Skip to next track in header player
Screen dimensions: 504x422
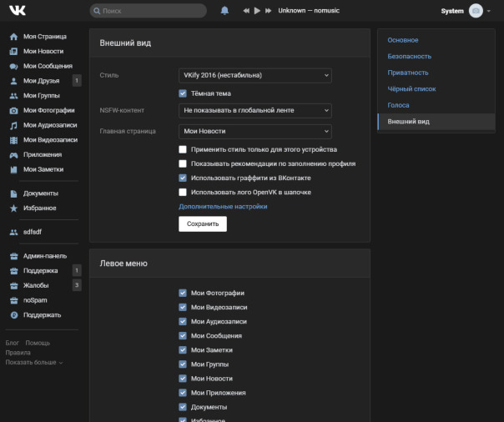[x=269, y=11]
